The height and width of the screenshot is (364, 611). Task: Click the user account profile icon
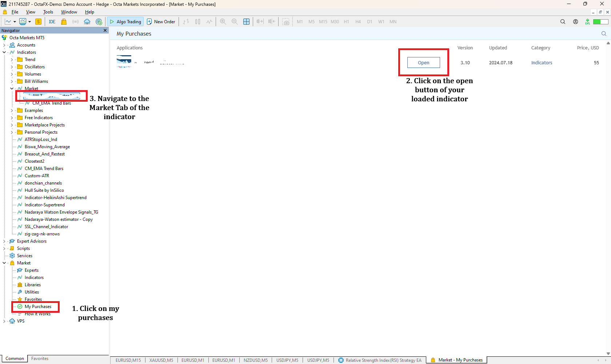(x=575, y=21)
